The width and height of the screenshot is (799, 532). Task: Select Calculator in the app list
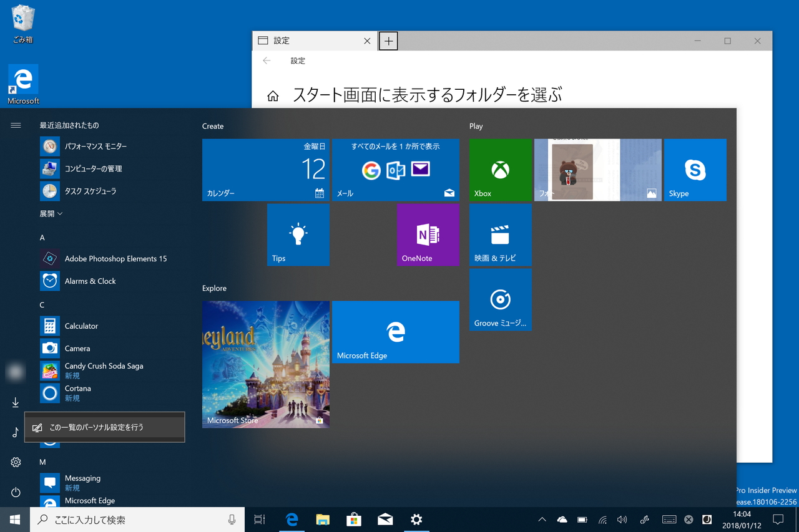(x=81, y=326)
